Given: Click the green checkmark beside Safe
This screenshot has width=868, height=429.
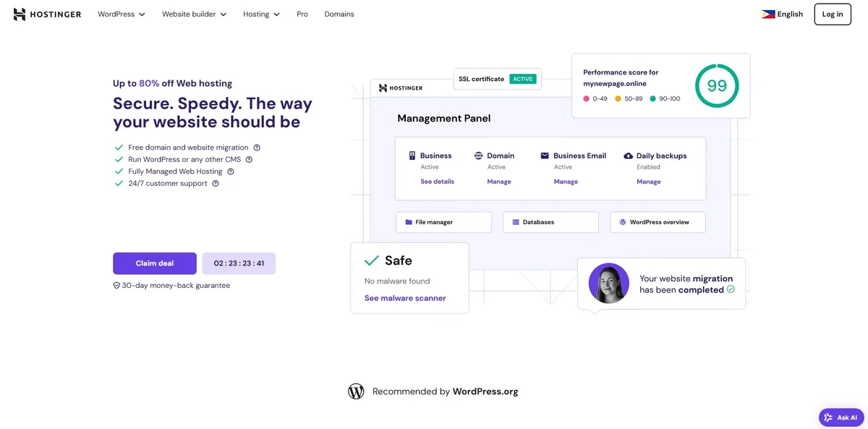Looking at the screenshot, I should [x=372, y=260].
